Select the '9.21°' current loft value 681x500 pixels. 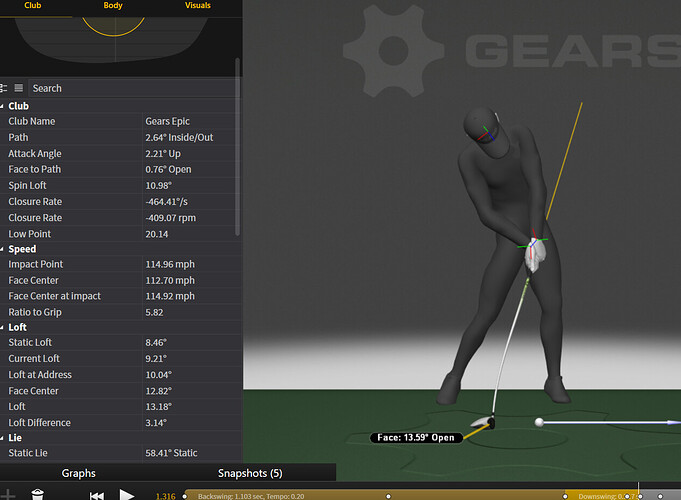click(x=156, y=358)
